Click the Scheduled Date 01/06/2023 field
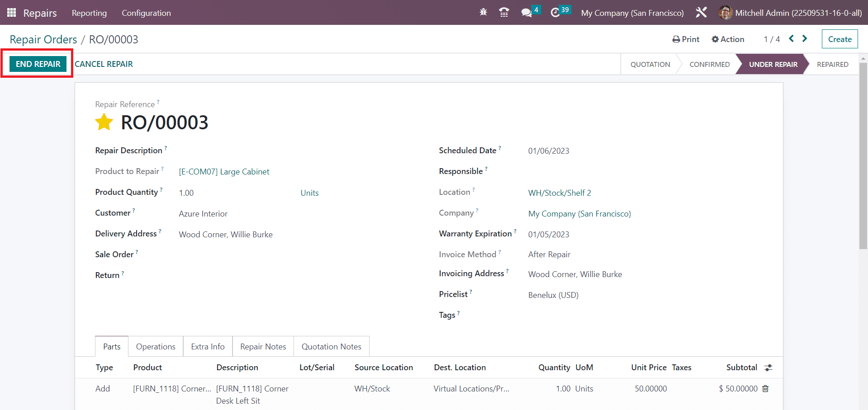868x410 pixels. (549, 151)
